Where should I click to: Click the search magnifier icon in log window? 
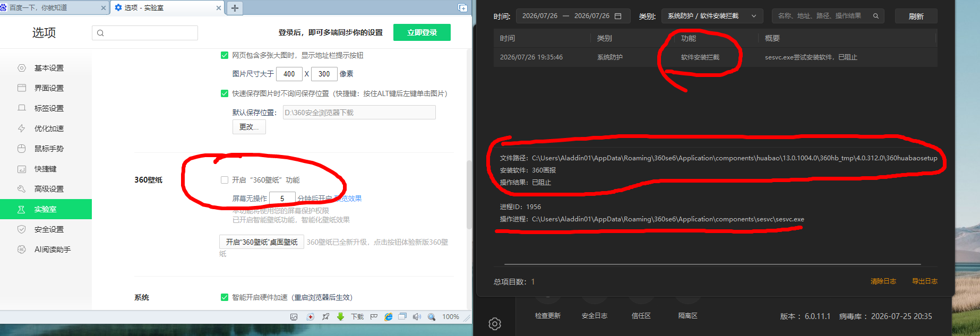pyautogui.click(x=876, y=16)
